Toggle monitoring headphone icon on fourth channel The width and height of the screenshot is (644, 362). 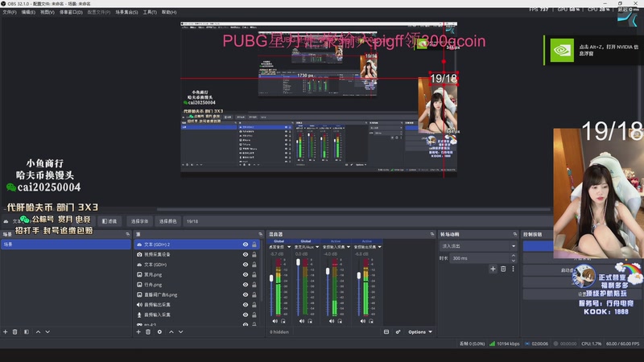pos(371,321)
